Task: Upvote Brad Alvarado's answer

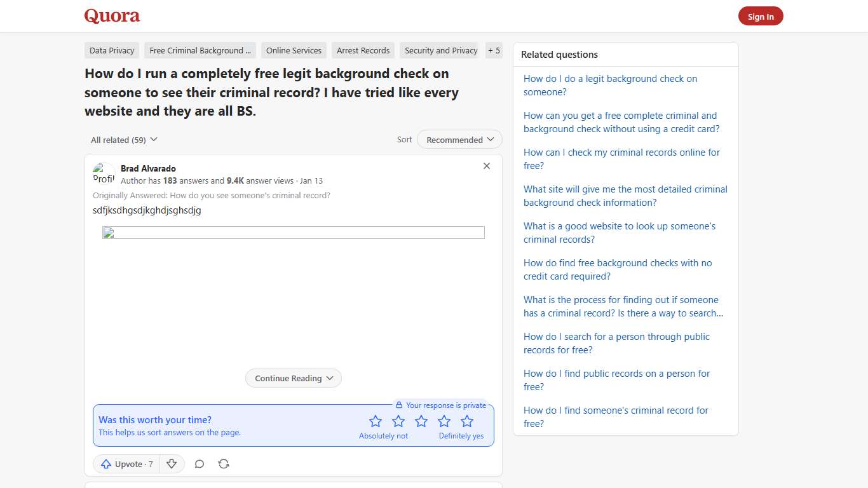Action: (125, 464)
